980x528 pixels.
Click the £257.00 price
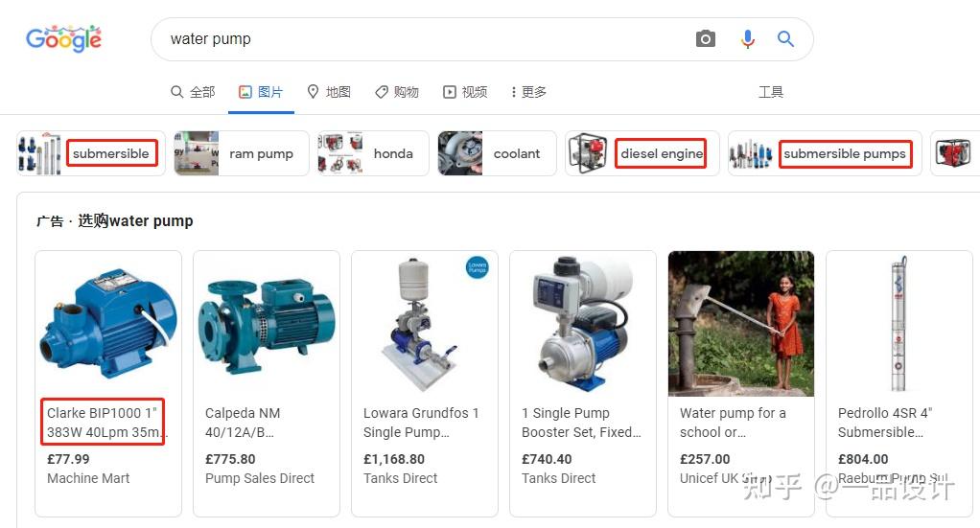pyautogui.click(x=705, y=459)
